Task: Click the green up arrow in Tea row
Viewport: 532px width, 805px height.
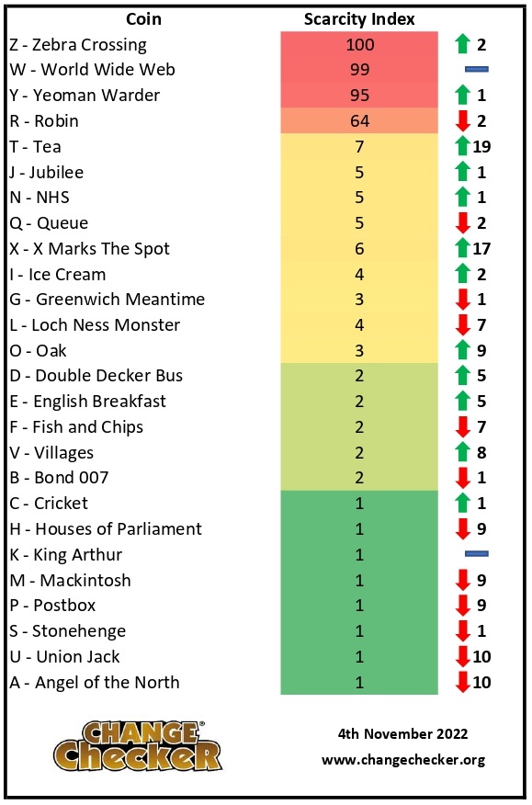Action: [x=463, y=146]
